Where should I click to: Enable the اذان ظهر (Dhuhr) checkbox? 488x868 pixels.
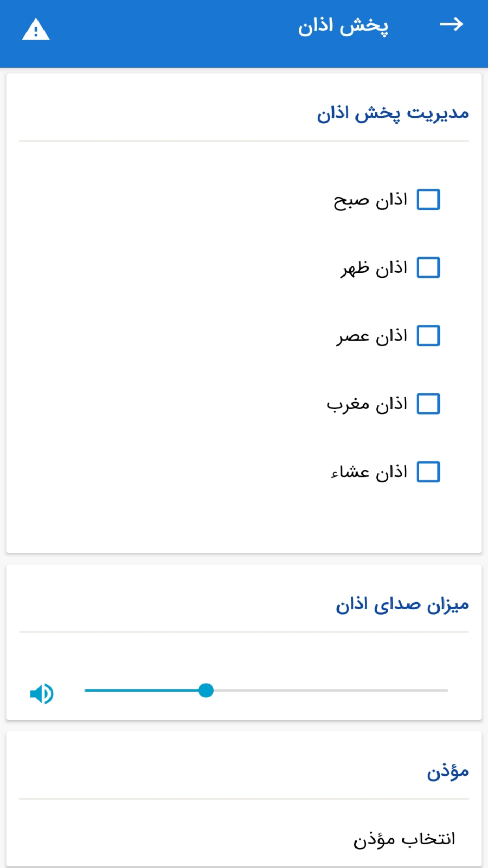(x=428, y=267)
